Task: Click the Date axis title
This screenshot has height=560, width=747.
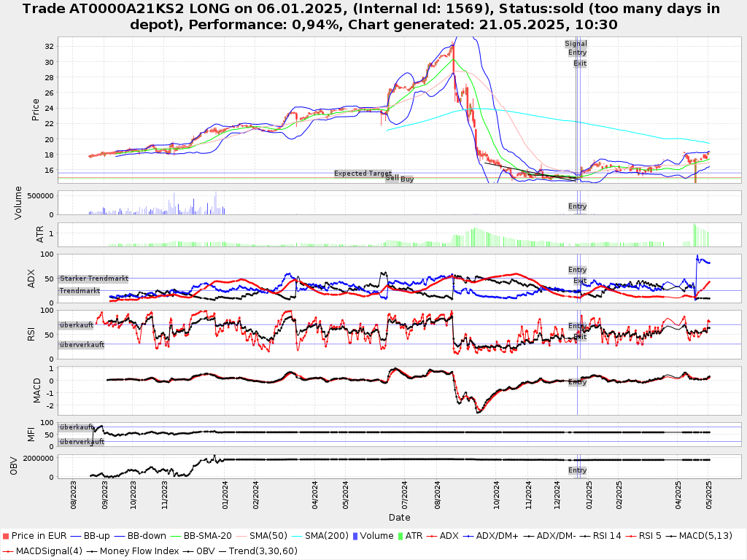Action: tap(399, 518)
